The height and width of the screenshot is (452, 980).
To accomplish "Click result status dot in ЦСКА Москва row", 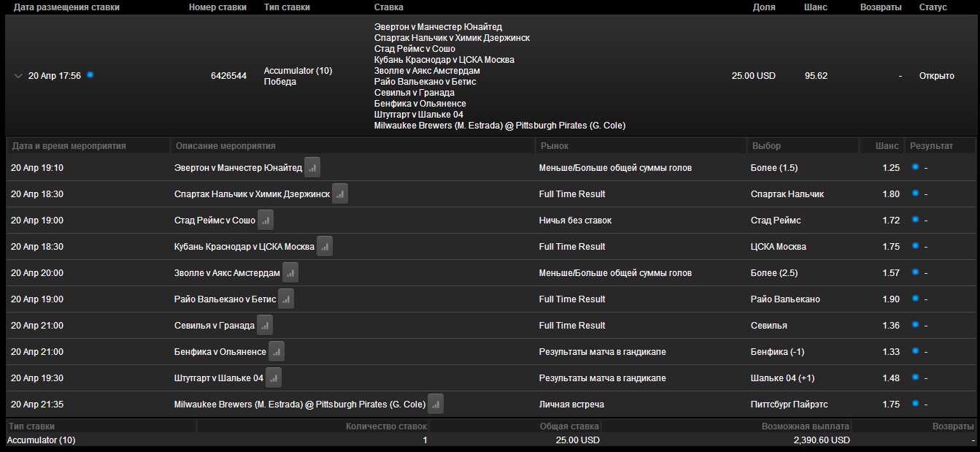I will 915,246.
